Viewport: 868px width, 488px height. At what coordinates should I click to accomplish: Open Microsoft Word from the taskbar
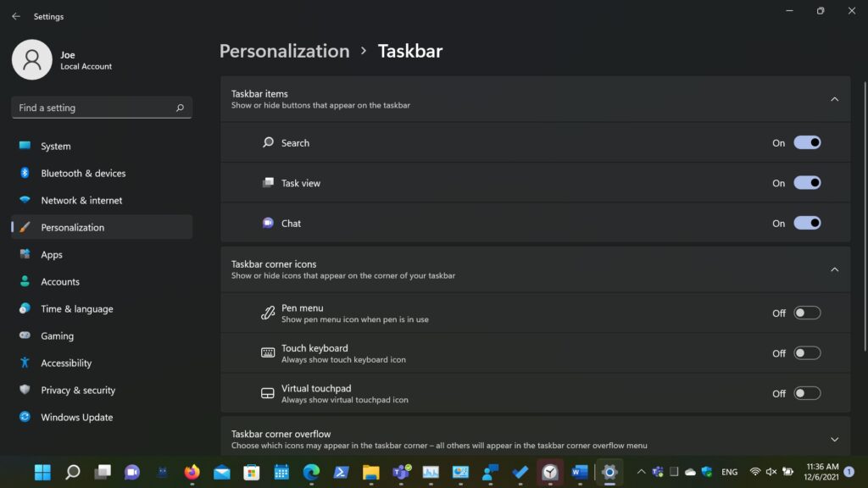[x=580, y=472]
